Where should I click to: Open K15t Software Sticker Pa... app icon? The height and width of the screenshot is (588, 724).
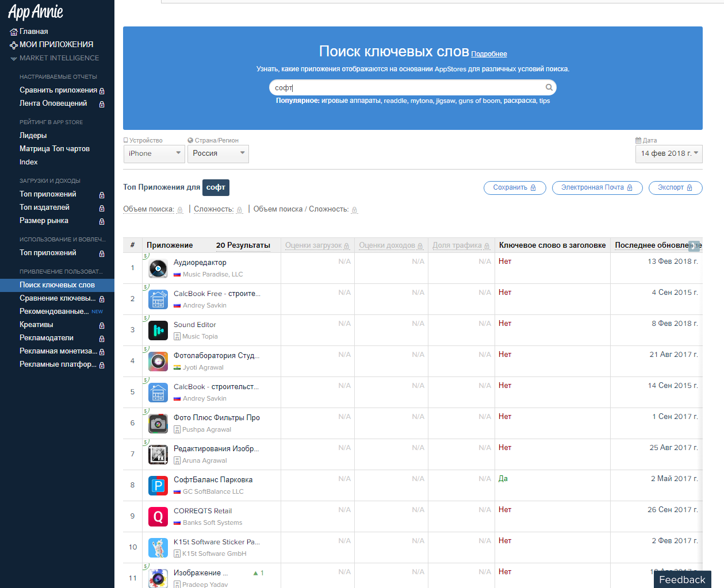click(158, 548)
